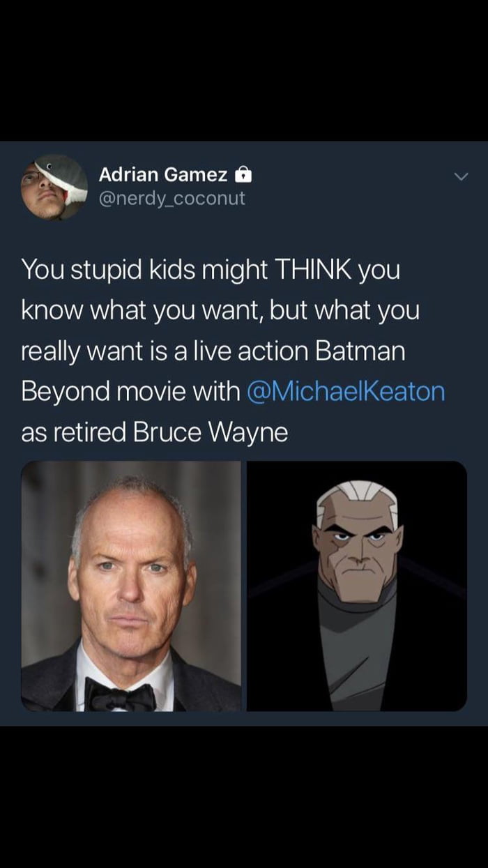This screenshot has height=868, width=488.
Task: Click the man's forehead in left photo
Action: [129, 519]
